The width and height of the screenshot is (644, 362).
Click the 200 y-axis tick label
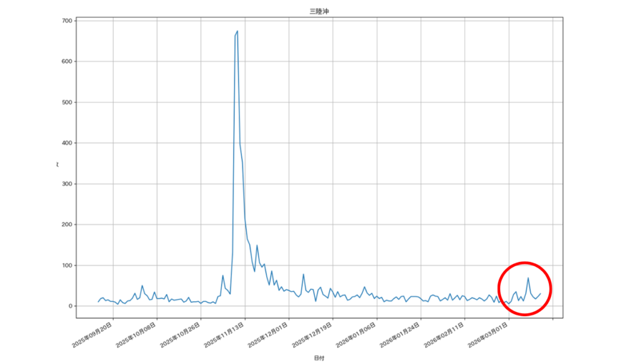point(67,225)
